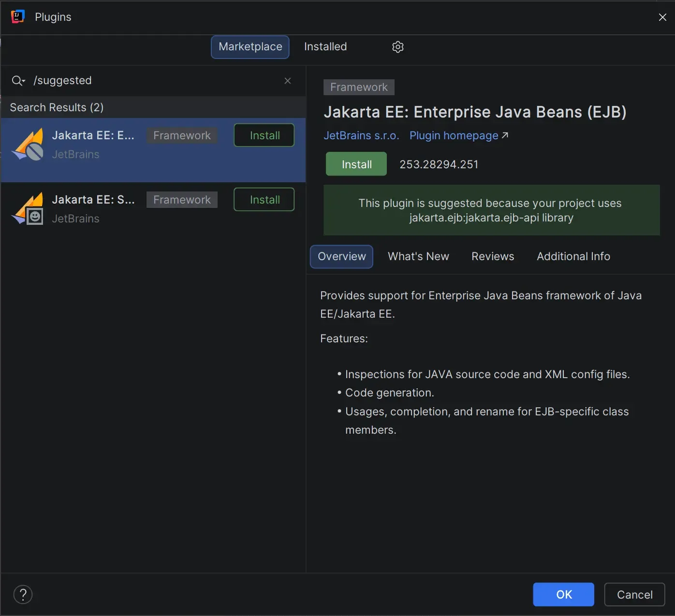Click the IntelliJ IDEA logo icon
The width and height of the screenshot is (675, 616).
[17, 17]
